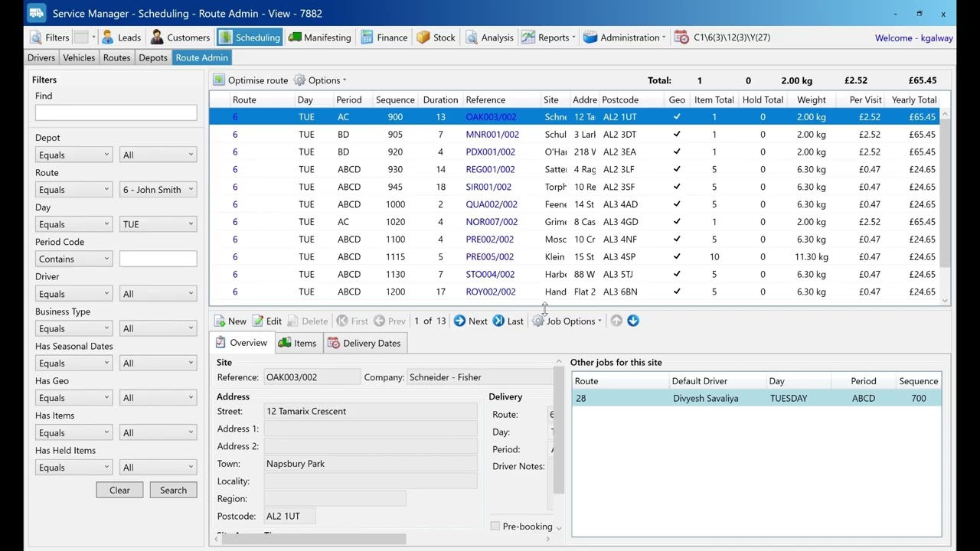Open the Period Code Contains dropdown
Viewport: 980px width, 551px height.
coord(73,259)
